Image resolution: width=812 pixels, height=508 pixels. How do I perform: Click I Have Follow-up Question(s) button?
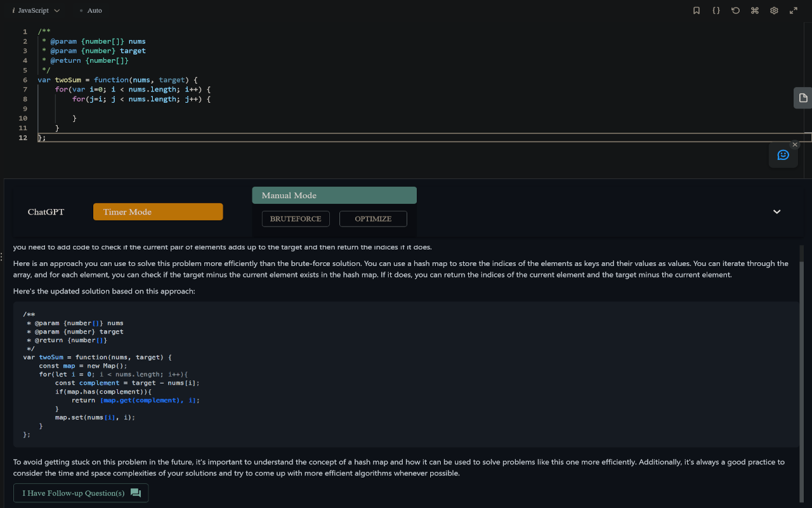point(81,493)
